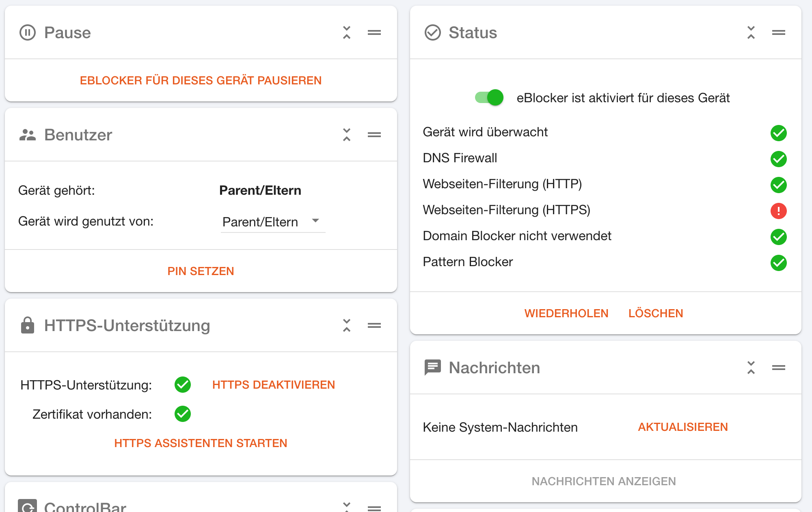
Task: Click the HTTPS-Unterstützung card drag handle
Action: tap(374, 325)
